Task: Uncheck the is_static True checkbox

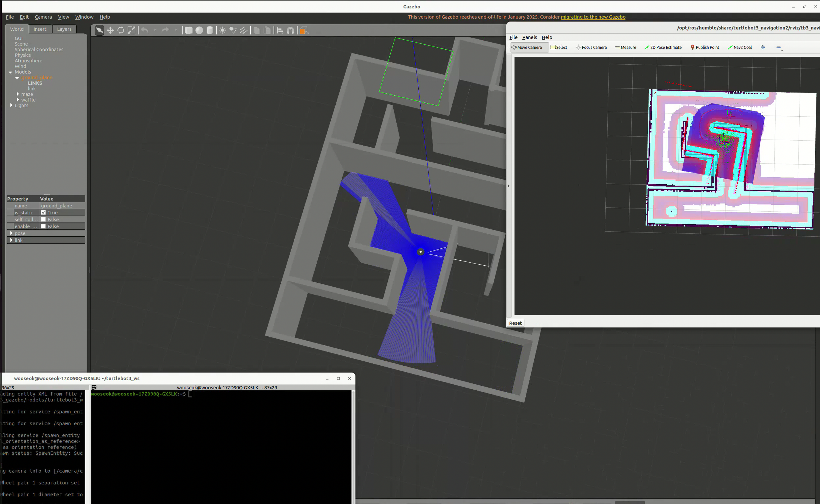Action: [x=43, y=212]
